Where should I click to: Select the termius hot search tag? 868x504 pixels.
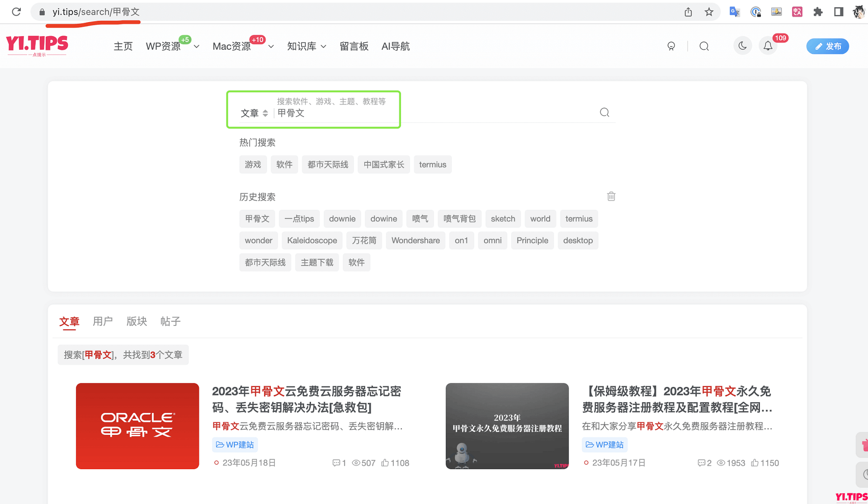[433, 165]
